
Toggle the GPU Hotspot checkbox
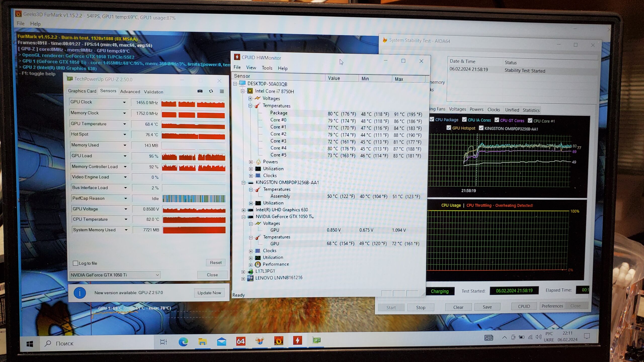(x=449, y=128)
